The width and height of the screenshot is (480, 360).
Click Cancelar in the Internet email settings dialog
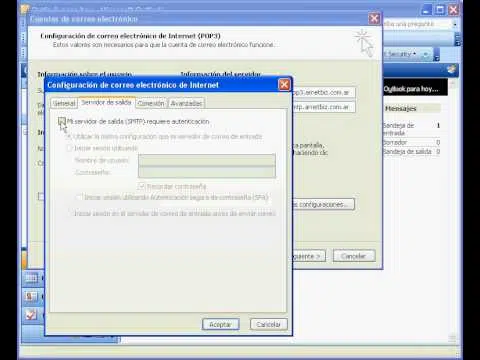point(268,324)
